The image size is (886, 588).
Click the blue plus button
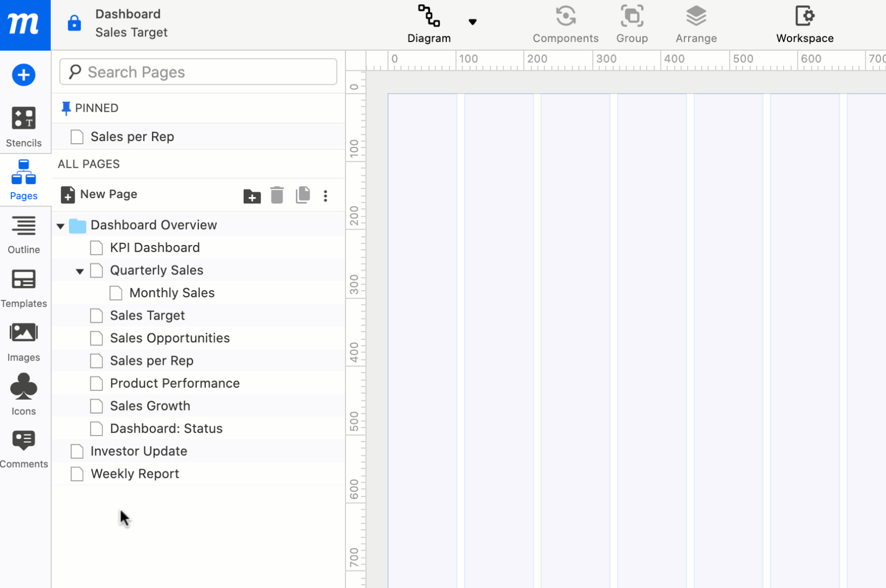pyautogui.click(x=23, y=75)
